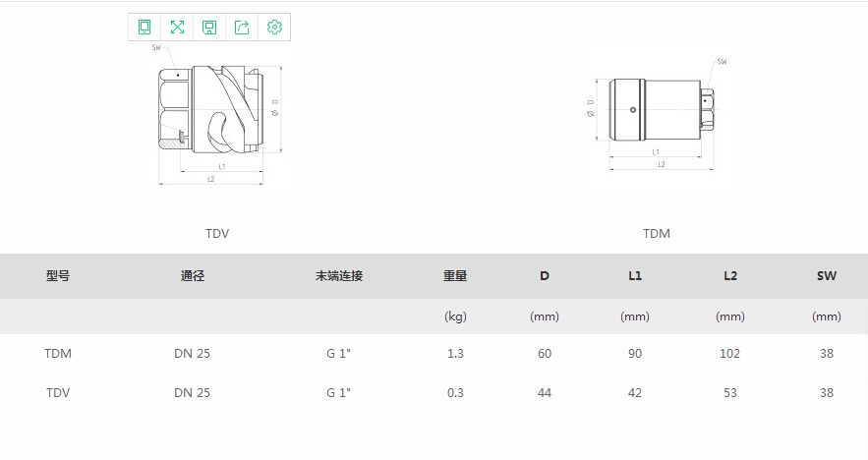Click the TDM caption under the drawing
868x460 pixels.
click(657, 234)
